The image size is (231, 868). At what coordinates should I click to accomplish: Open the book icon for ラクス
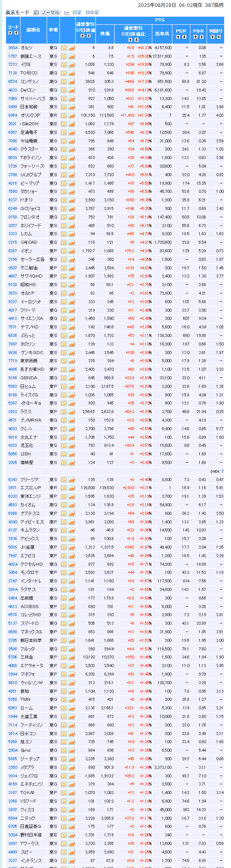click(64, 412)
